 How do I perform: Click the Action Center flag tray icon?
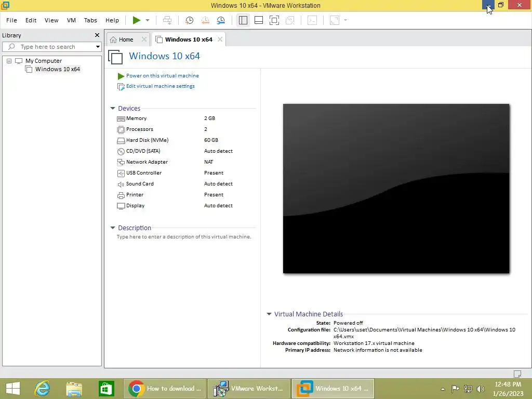[455, 389]
